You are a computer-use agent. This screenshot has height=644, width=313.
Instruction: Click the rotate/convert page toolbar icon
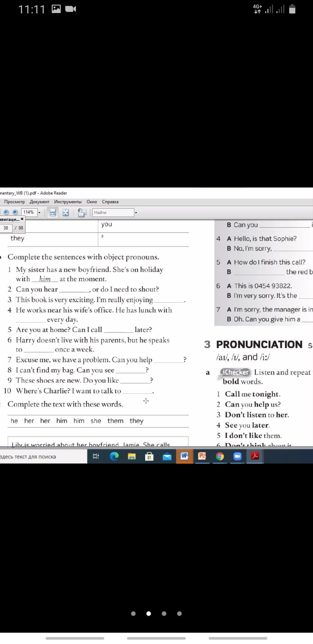82,213
